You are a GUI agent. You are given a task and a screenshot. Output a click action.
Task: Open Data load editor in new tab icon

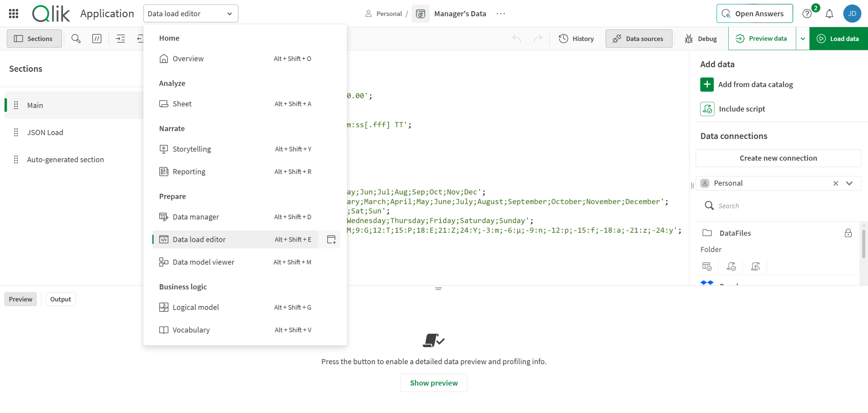coord(331,240)
